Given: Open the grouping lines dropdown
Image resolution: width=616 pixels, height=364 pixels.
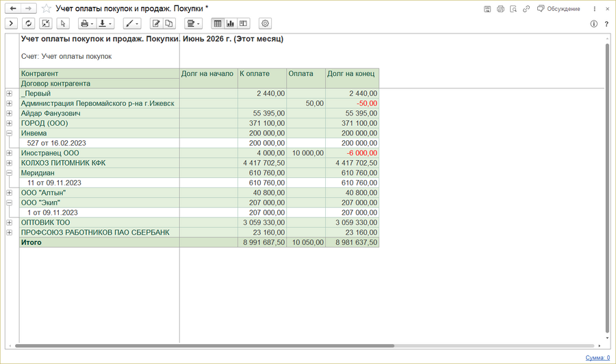Looking at the screenshot, I should 193,23.
